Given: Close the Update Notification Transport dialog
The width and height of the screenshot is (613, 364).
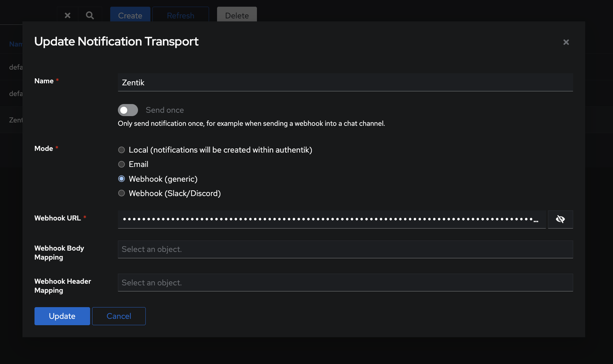Looking at the screenshot, I should pyautogui.click(x=566, y=42).
